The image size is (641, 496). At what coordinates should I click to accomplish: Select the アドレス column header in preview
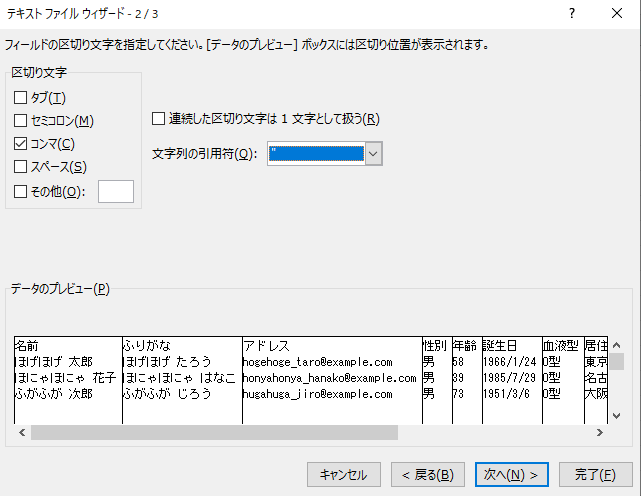(267, 346)
